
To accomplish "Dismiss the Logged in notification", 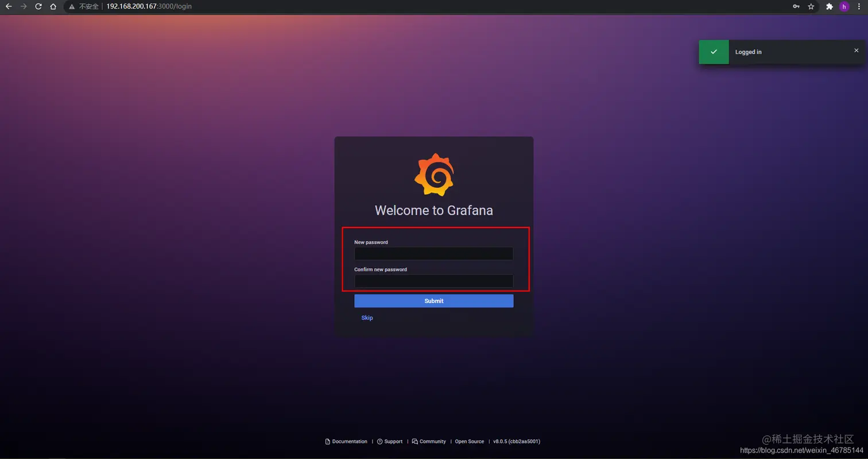I will (856, 51).
